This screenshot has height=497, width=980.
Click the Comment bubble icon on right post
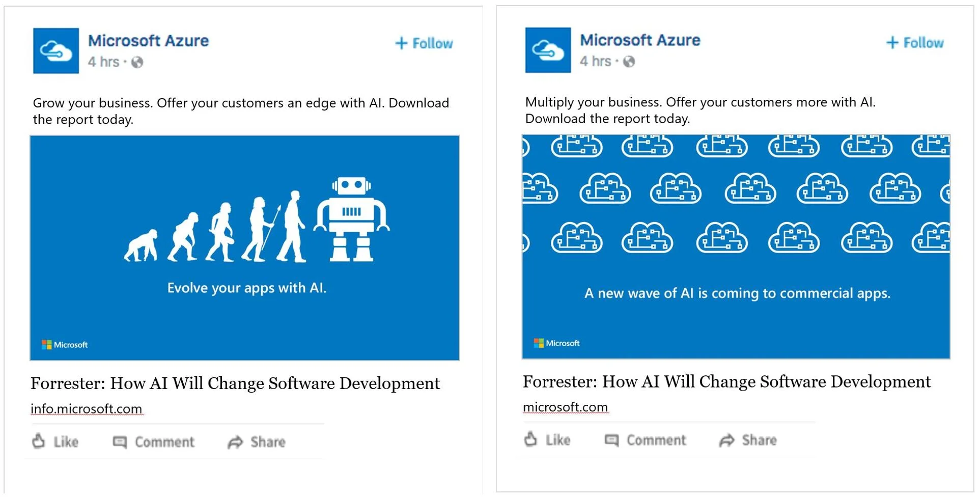(x=611, y=440)
